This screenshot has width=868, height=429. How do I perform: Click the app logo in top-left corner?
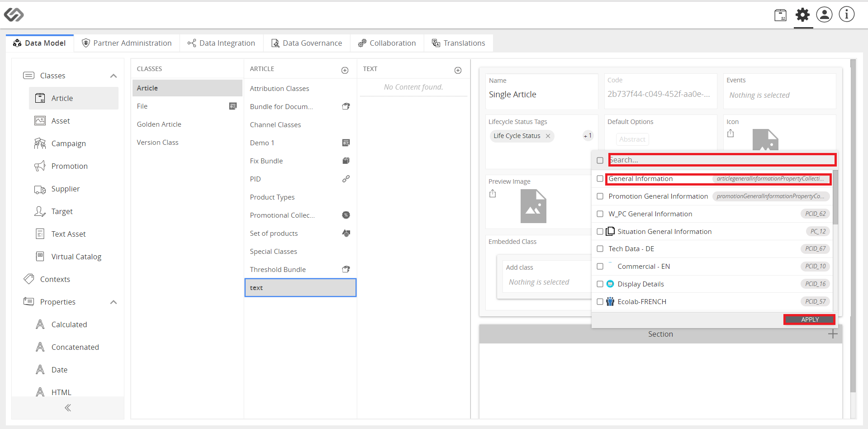14,15
